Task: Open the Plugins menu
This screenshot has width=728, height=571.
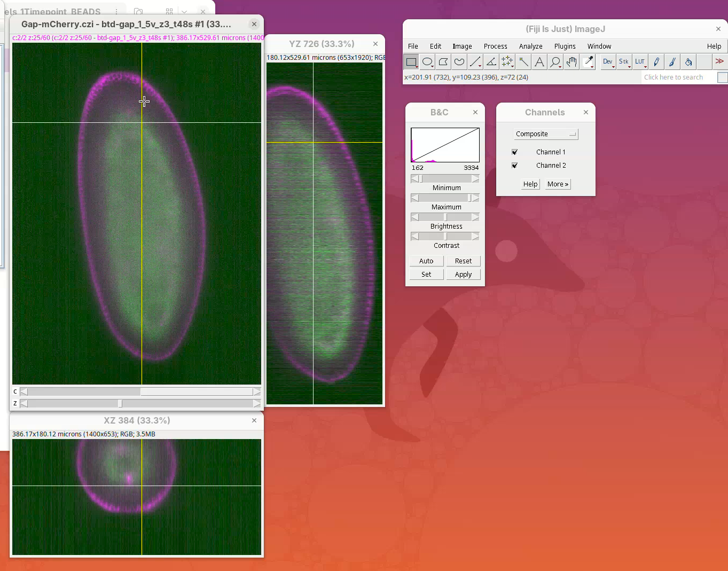Action: click(x=565, y=46)
